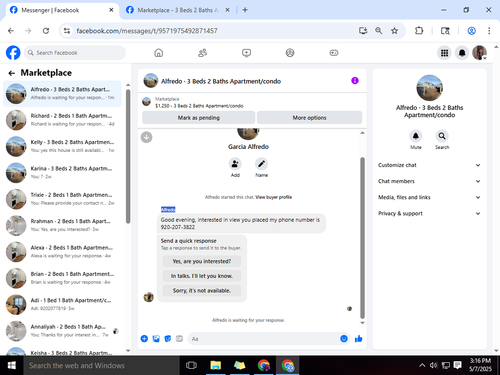This screenshot has height=375, width=500.
Task: Send quick reply 'In talks. I'll let you know.'
Action: pyautogui.click(x=202, y=276)
